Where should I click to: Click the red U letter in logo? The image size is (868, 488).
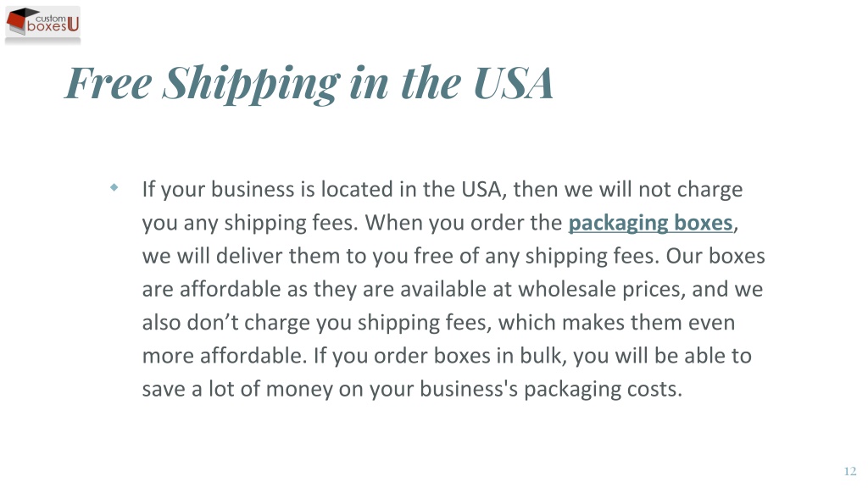(x=73, y=24)
